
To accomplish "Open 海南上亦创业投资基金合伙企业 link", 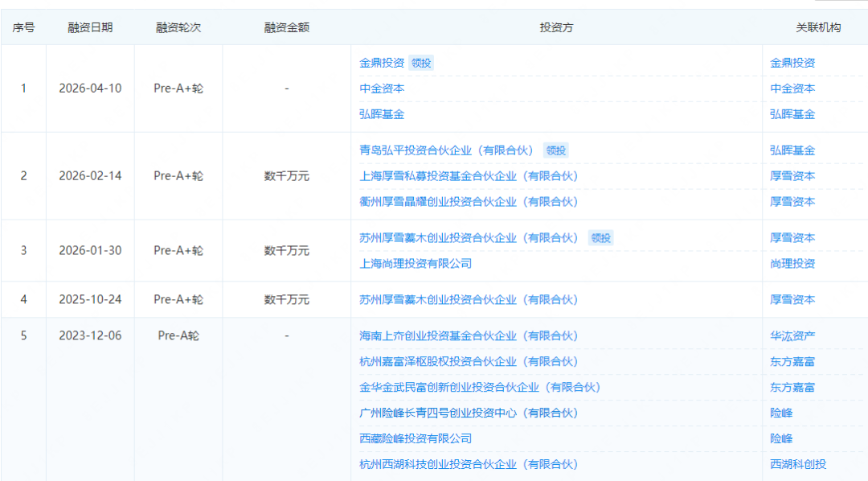I will [469, 336].
